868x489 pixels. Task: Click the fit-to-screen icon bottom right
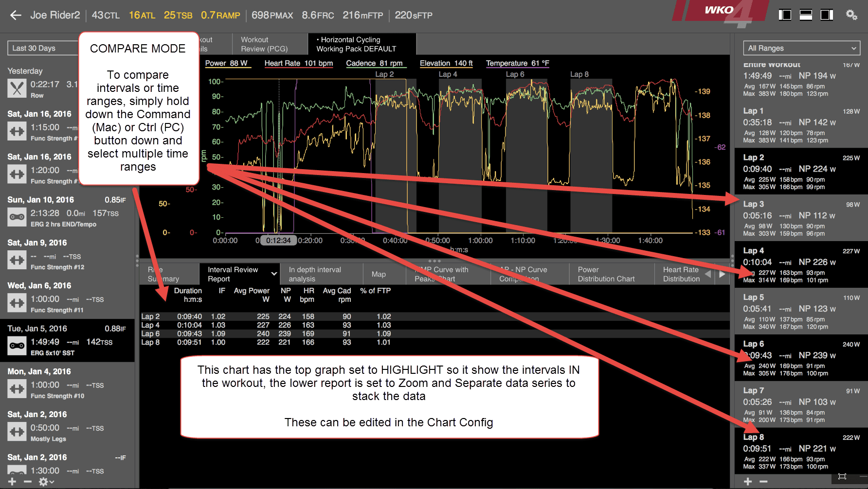(843, 476)
